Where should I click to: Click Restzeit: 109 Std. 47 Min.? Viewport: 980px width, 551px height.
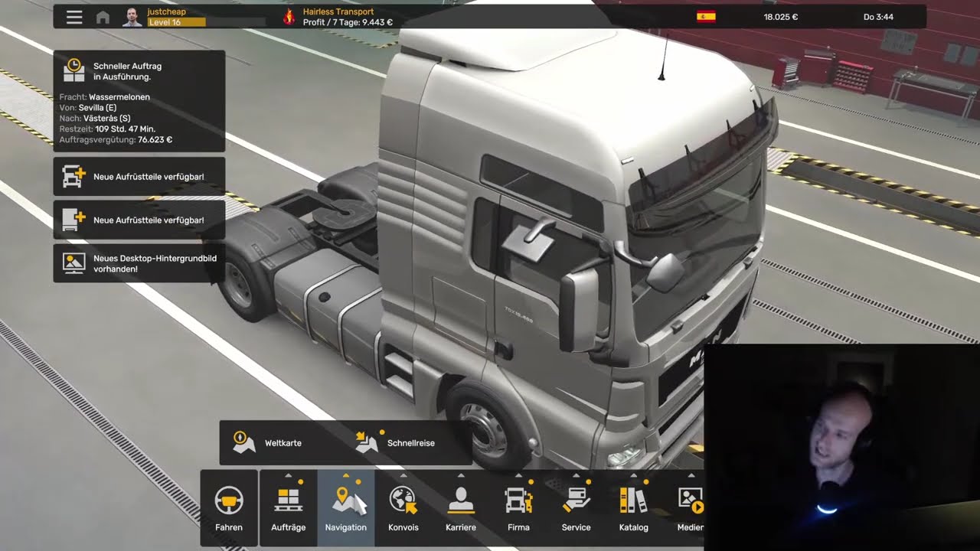(x=107, y=129)
